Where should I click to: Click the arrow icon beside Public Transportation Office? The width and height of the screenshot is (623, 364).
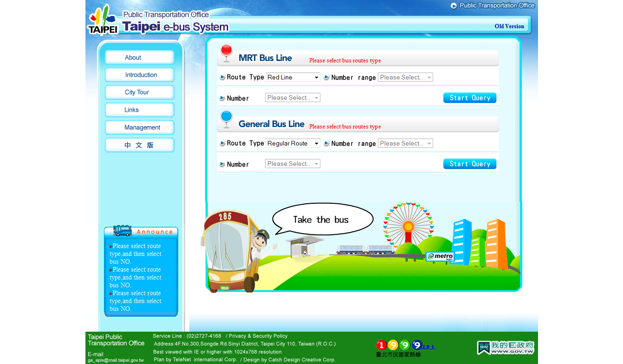[x=454, y=6]
